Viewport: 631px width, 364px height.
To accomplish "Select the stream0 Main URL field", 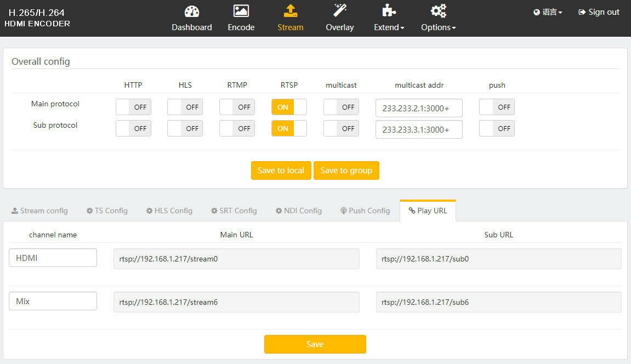I will [x=236, y=259].
